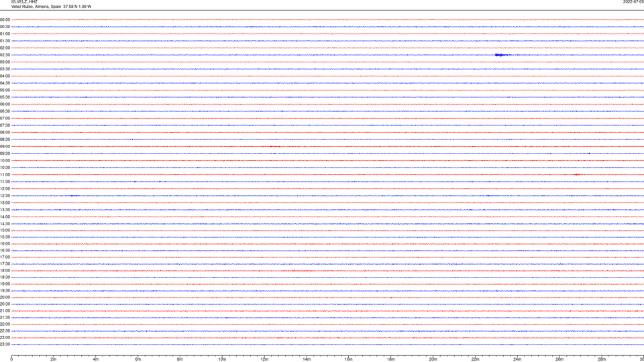The width and height of the screenshot is (644, 362).
Task: Click the 14:00 time label
Action: coord(5,217)
